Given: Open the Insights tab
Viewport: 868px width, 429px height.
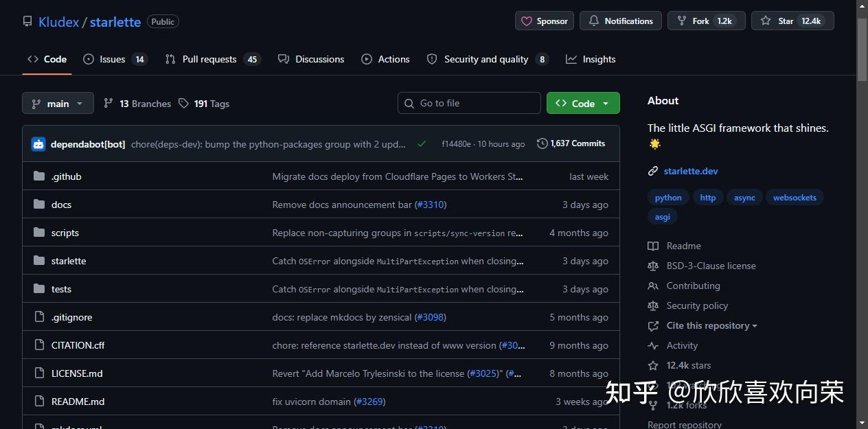Looking at the screenshot, I should click(x=591, y=59).
